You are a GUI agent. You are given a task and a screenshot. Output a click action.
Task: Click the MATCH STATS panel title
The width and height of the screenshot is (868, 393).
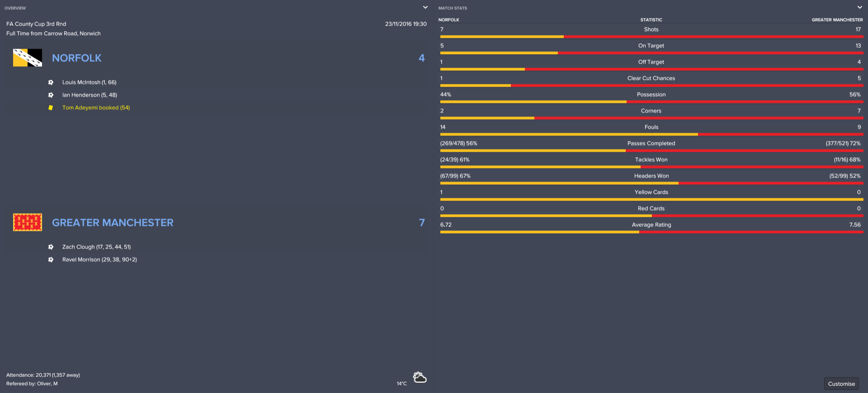(453, 8)
